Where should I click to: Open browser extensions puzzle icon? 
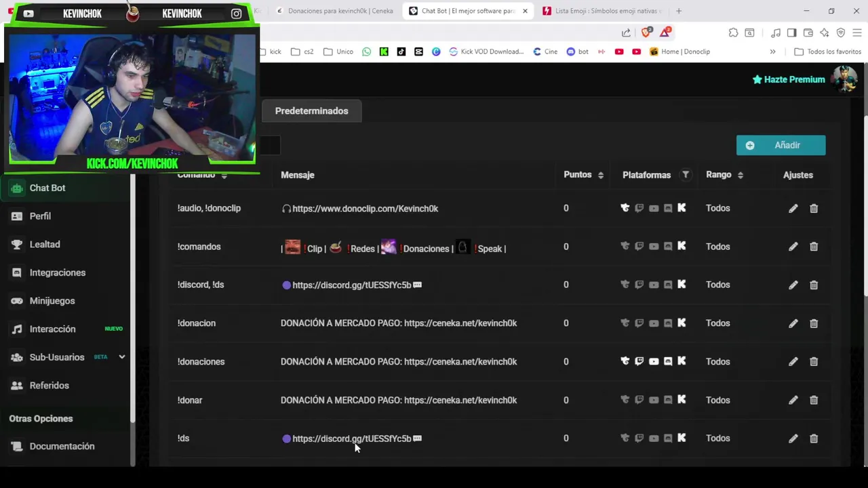(x=733, y=33)
